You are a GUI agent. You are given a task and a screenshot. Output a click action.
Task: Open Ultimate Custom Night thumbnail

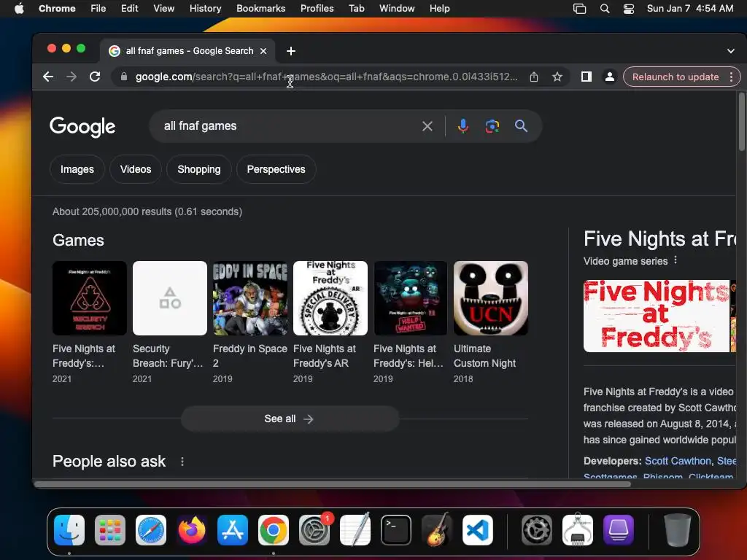point(491,298)
